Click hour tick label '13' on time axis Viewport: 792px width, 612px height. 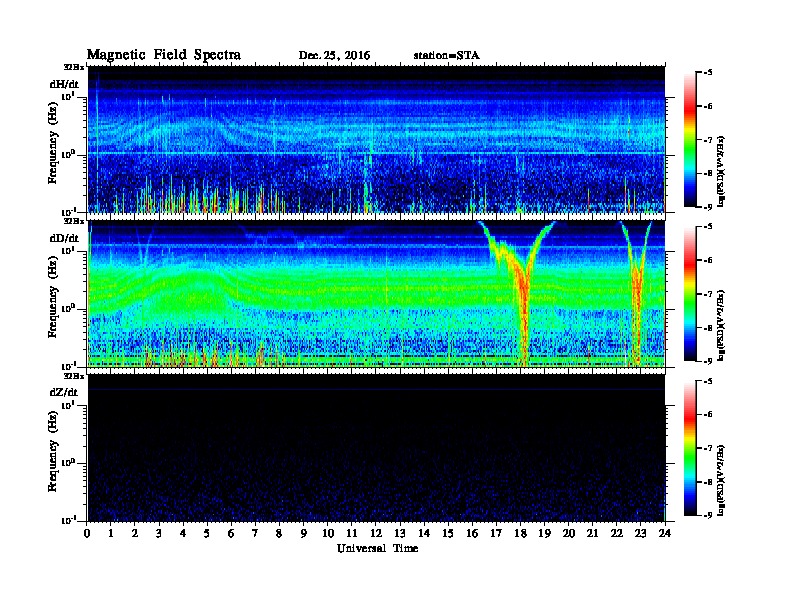(x=400, y=534)
